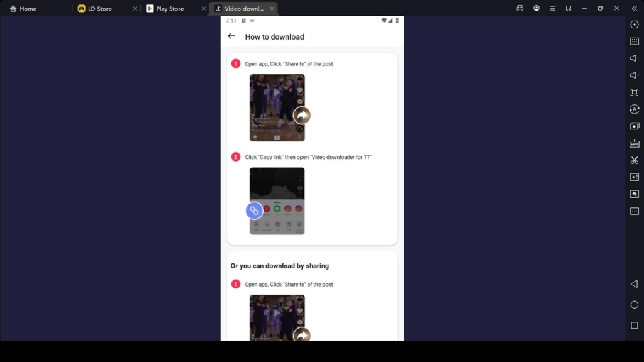This screenshot has width=644, height=362.
Task: Expand the more-functions menu at sidebar bottom
Action: [x=635, y=212]
